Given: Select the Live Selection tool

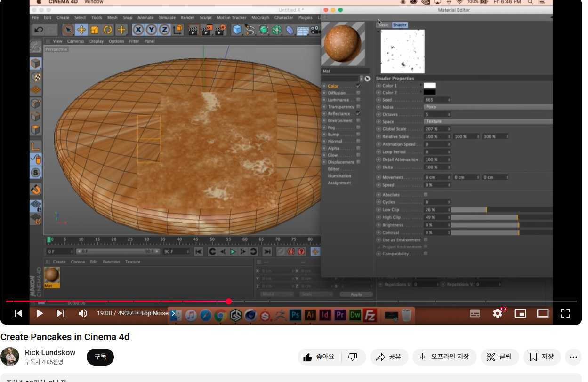Looking at the screenshot, I should point(68,30).
